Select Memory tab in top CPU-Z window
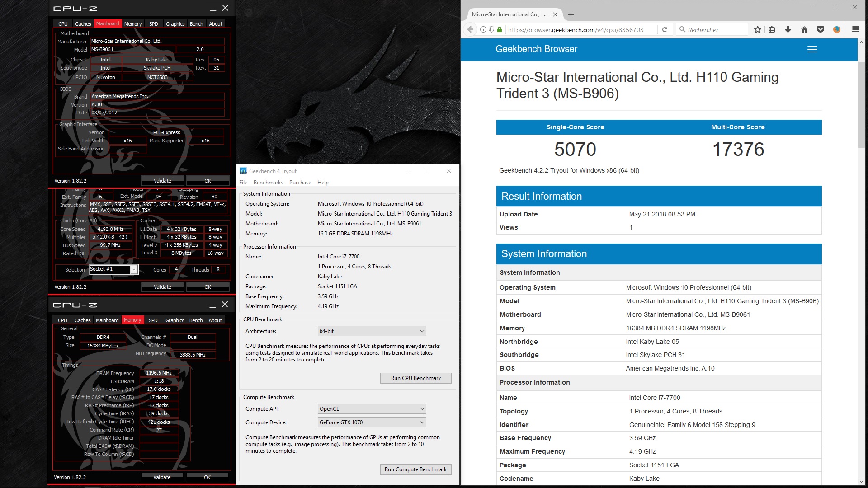Screen dimensions: 868x488 click(x=133, y=24)
